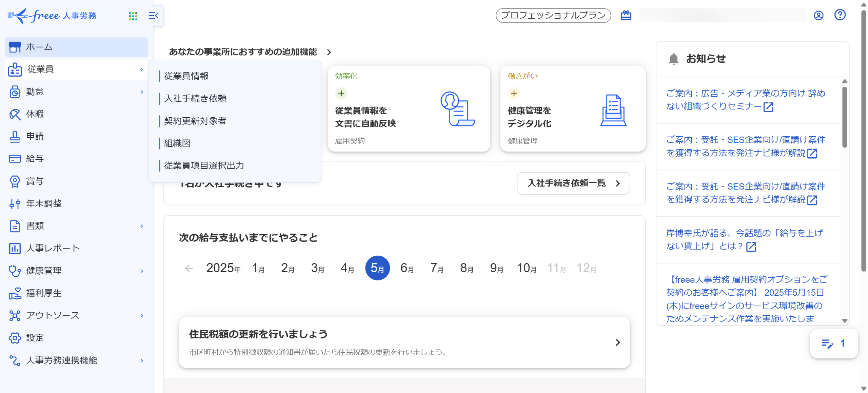
Task: Click the 勤怠 attendance clock icon
Action: coord(15,92)
